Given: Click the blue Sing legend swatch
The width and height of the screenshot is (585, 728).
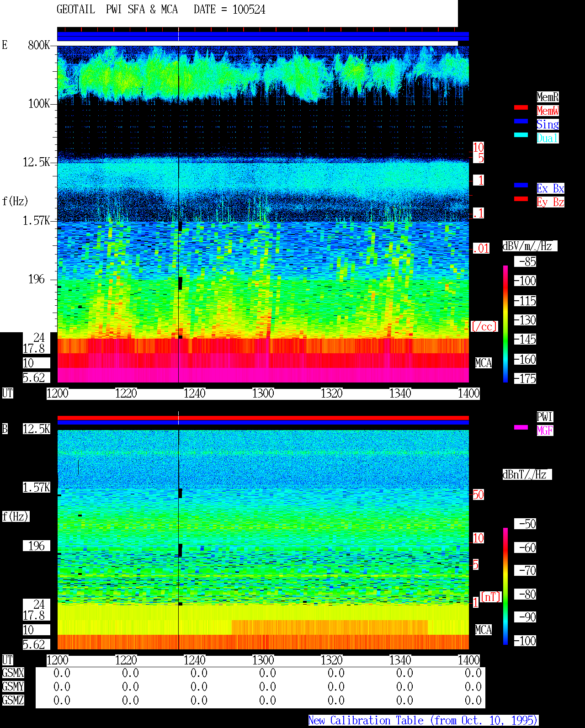Looking at the screenshot, I should click(x=521, y=121).
